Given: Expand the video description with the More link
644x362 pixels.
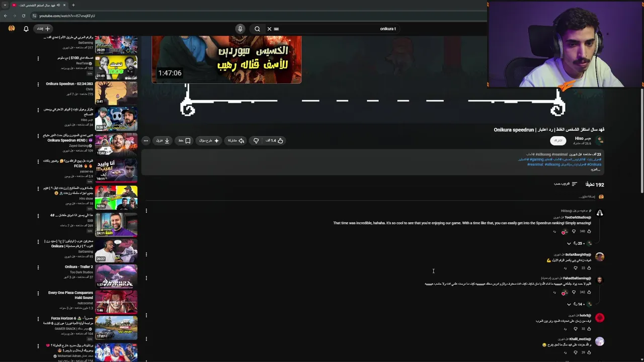Looking at the screenshot, I should [x=596, y=169].
